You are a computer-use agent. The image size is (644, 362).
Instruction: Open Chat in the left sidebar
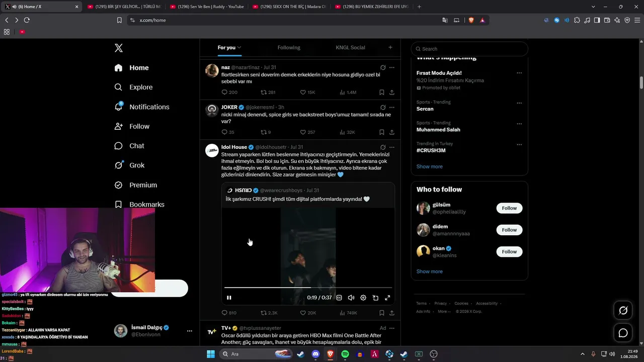tap(129, 146)
